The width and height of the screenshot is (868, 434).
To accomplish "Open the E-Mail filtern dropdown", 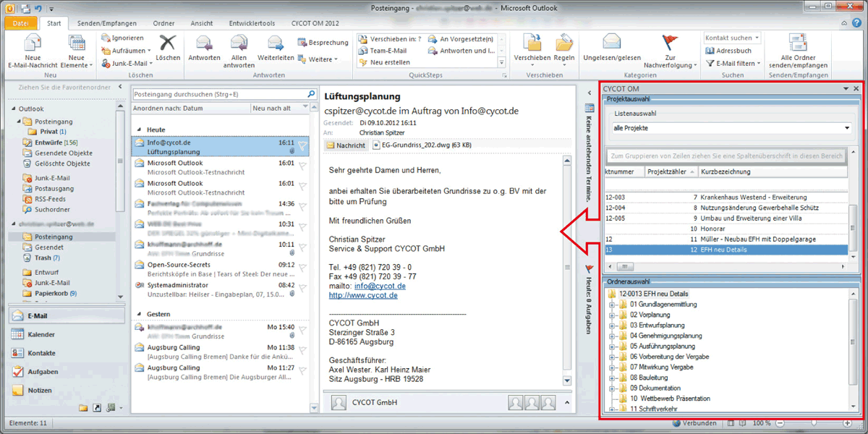I will coord(733,64).
